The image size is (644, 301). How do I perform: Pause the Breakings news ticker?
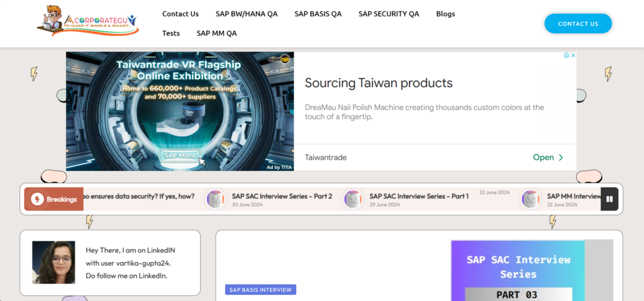(609, 199)
